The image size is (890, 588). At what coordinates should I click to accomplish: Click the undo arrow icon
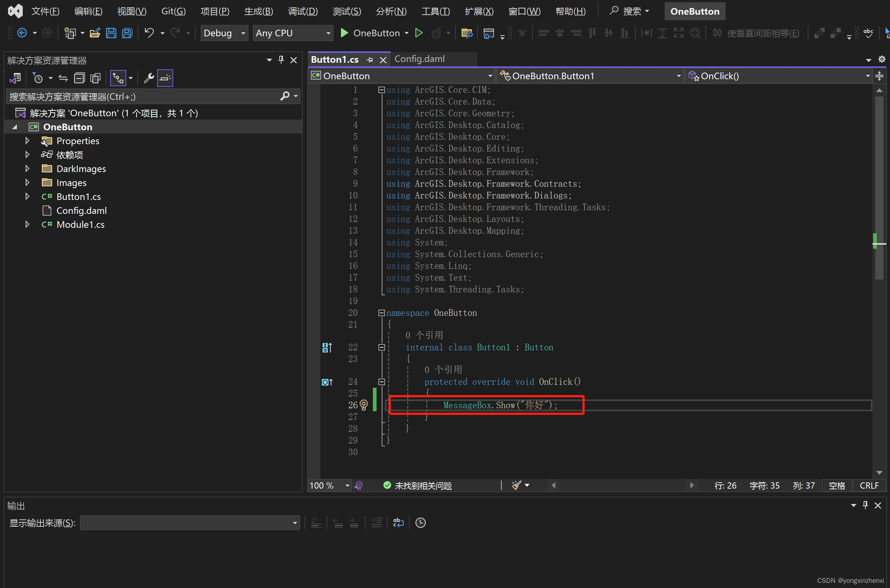click(149, 33)
